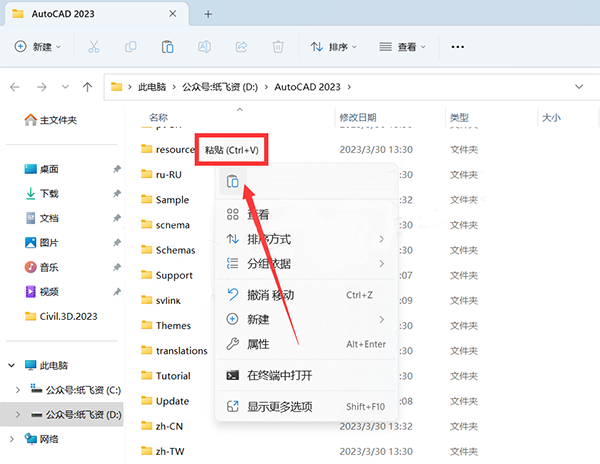Sort by the 大小 column header

551,117
